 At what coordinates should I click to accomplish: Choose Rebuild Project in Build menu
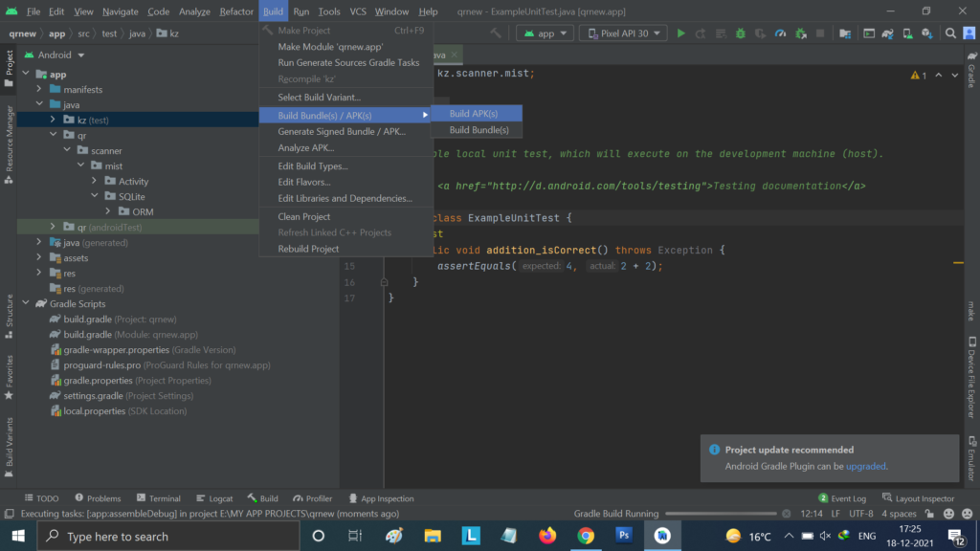[346, 249]
